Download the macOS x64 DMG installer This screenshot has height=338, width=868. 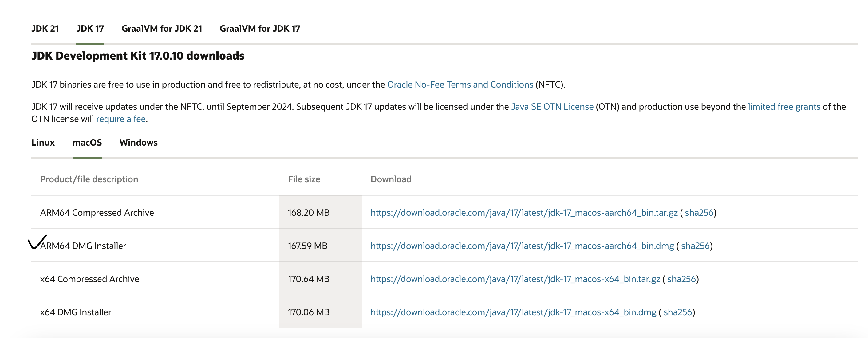coord(513,312)
